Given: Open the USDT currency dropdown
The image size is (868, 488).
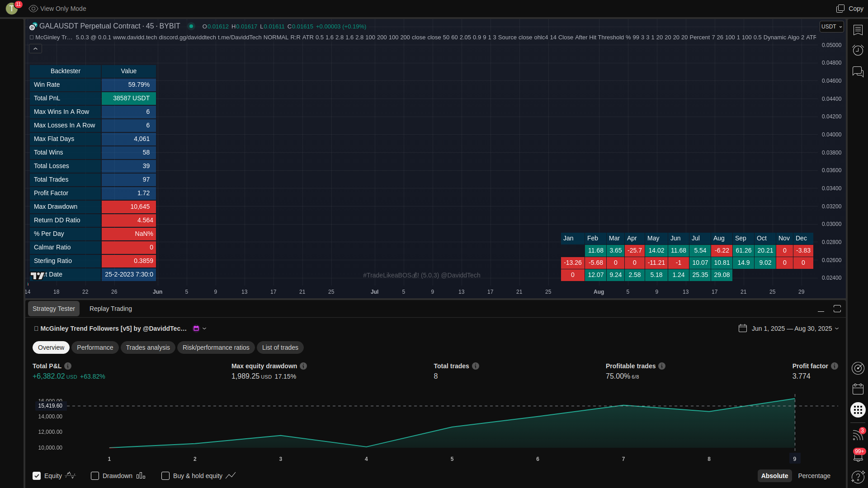Looking at the screenshot, I should pyautogui.click(x=831, y=27).
